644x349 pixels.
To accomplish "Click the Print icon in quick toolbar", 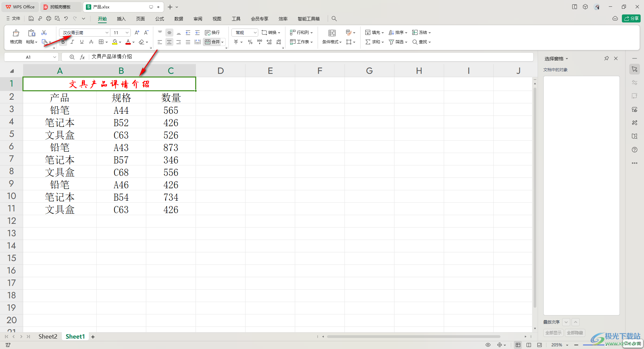I will point(49,18).
